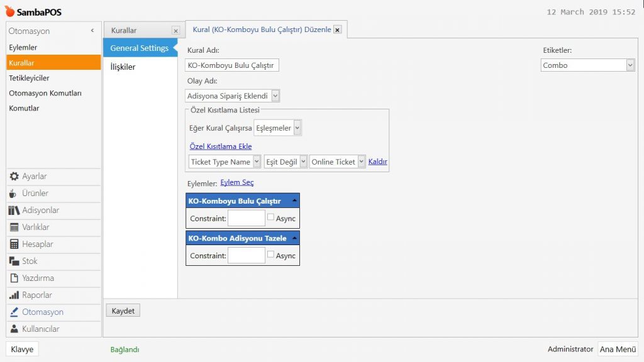Open Ürünler via the cup icon
Viewport: 644px width, 362px height.
click(x=14, y=194)
